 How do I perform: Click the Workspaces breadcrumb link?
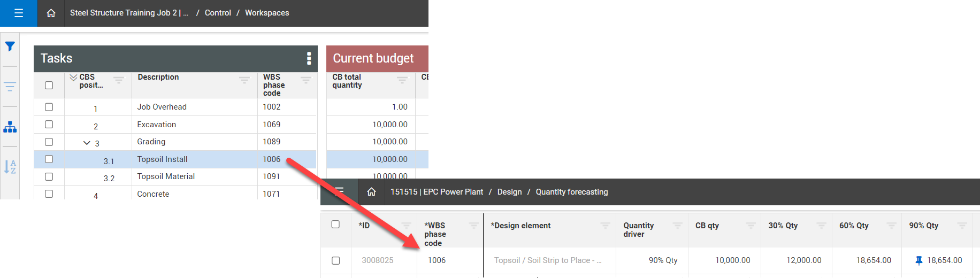(x=267, y=13)
